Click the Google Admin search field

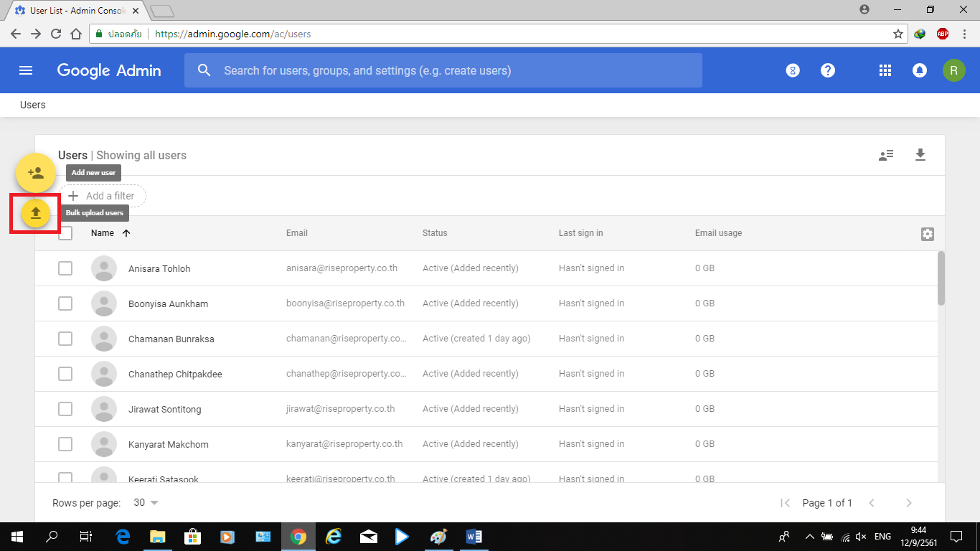coord(443,70)
